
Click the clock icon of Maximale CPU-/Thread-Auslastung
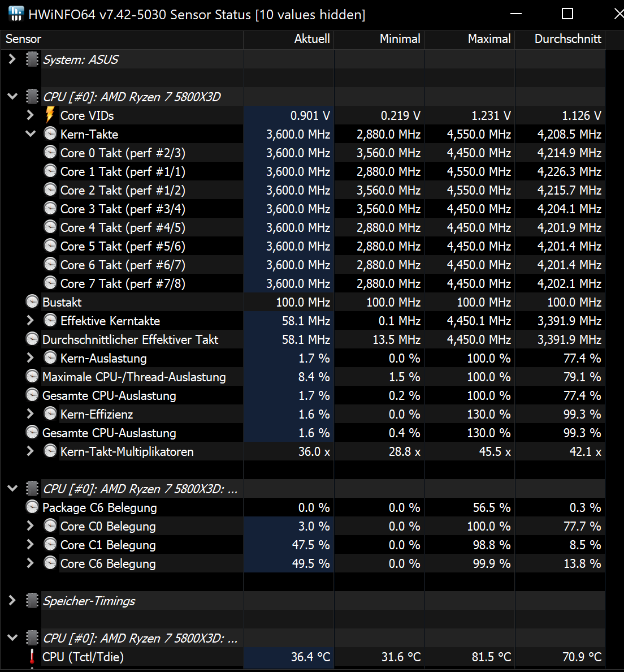tap(32, 376)
